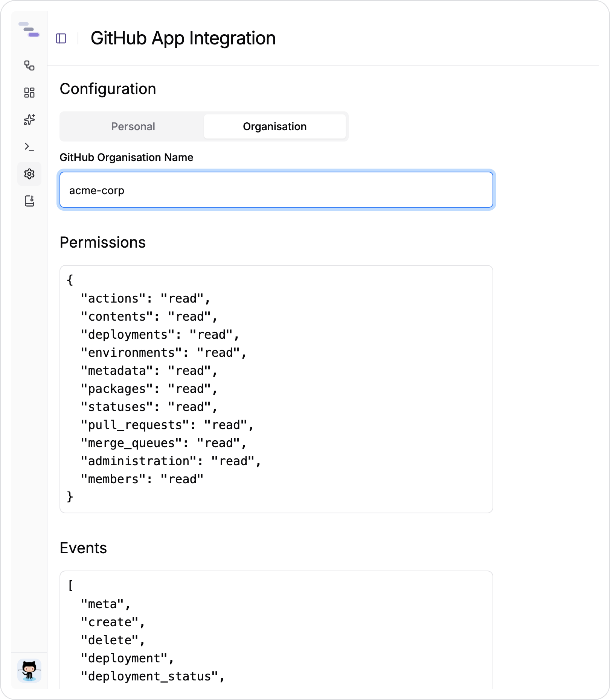Click the "administration": "read" line
Image resolution: width=610 pixels, height=700 pixels.
tap(171, 461)
